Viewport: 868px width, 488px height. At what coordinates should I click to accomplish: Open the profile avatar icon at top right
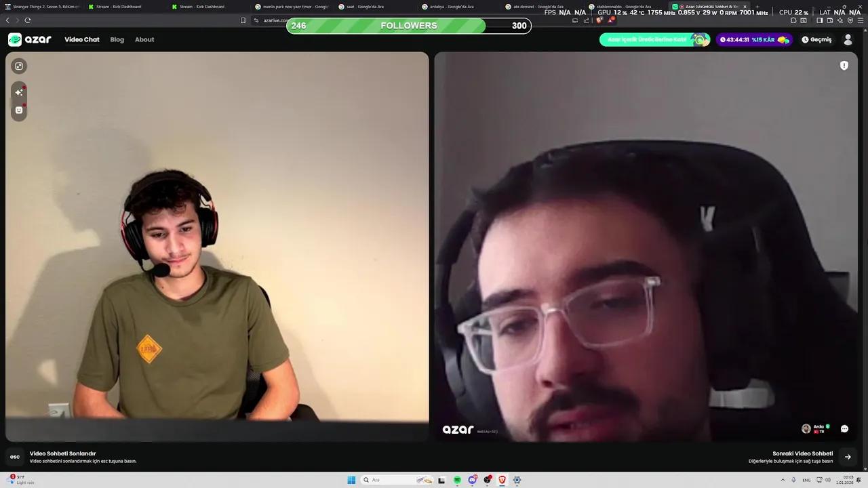tap(848, 39)
